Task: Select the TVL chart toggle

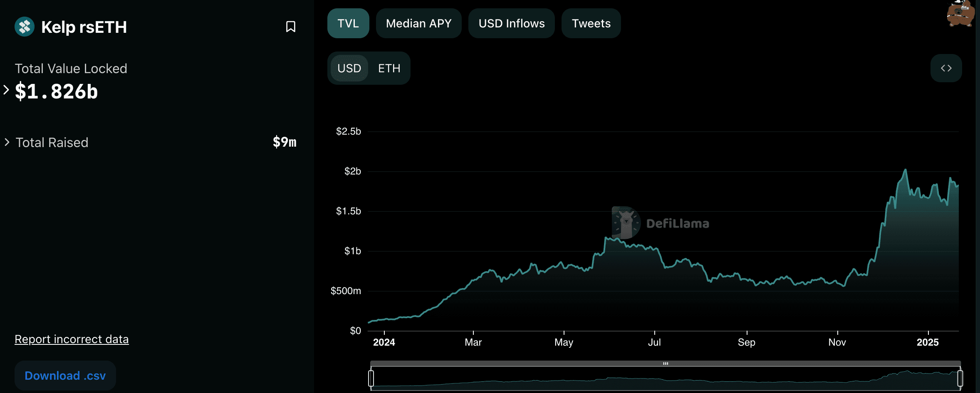Action: [348, 23]
